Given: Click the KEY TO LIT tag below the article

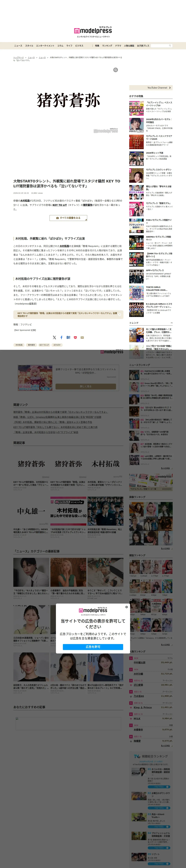Looking at the screenshot, I should [x=44, y=345].
